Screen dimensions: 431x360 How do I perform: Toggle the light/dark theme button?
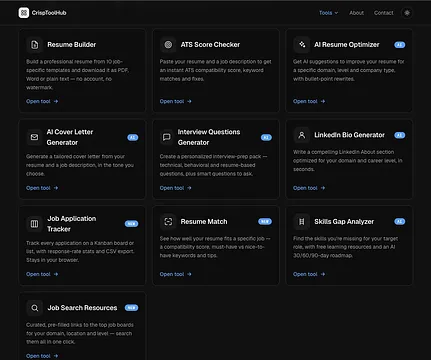[x=407, y=13]
